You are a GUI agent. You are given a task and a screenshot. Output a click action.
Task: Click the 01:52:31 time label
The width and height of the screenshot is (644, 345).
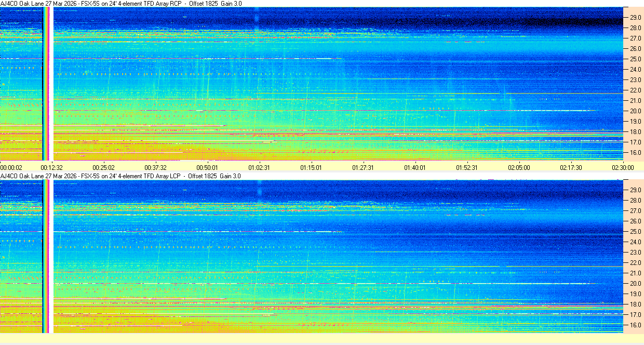click(467, 167)
